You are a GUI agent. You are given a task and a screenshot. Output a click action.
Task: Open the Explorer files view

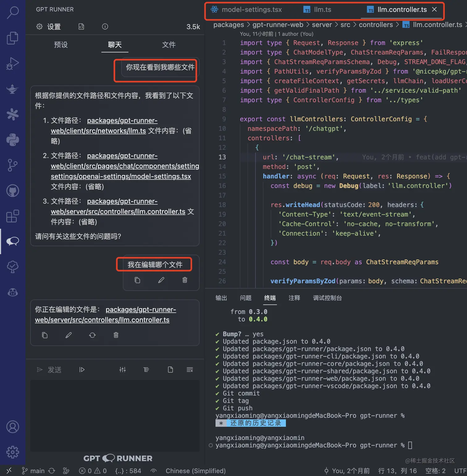tap(13, 38)
